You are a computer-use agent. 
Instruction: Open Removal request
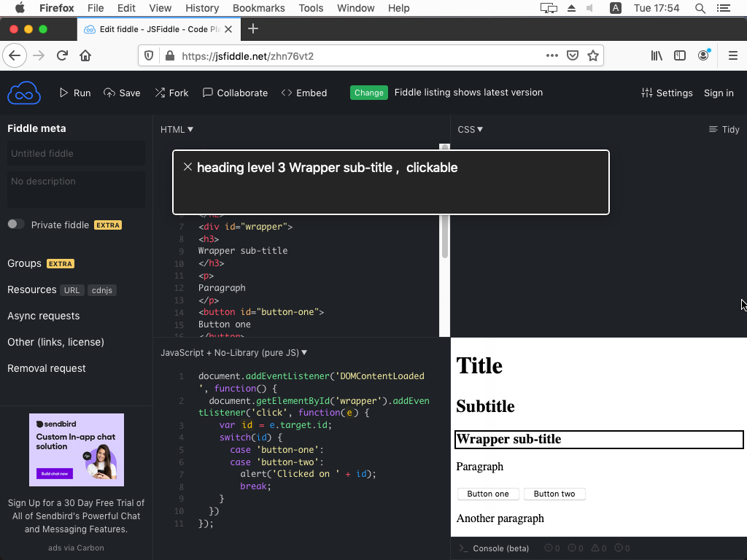[x=46, y=368]
